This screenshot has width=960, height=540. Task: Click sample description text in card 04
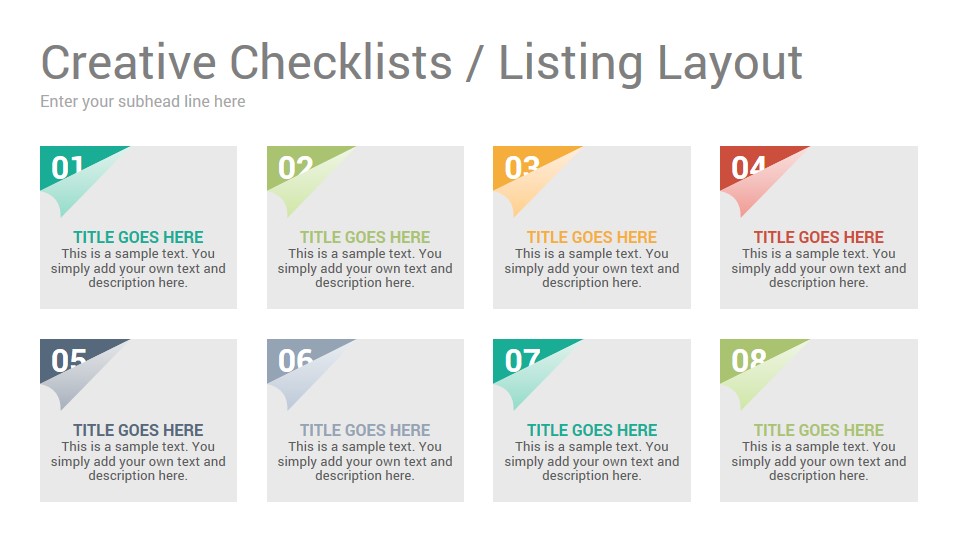[819, 268]
